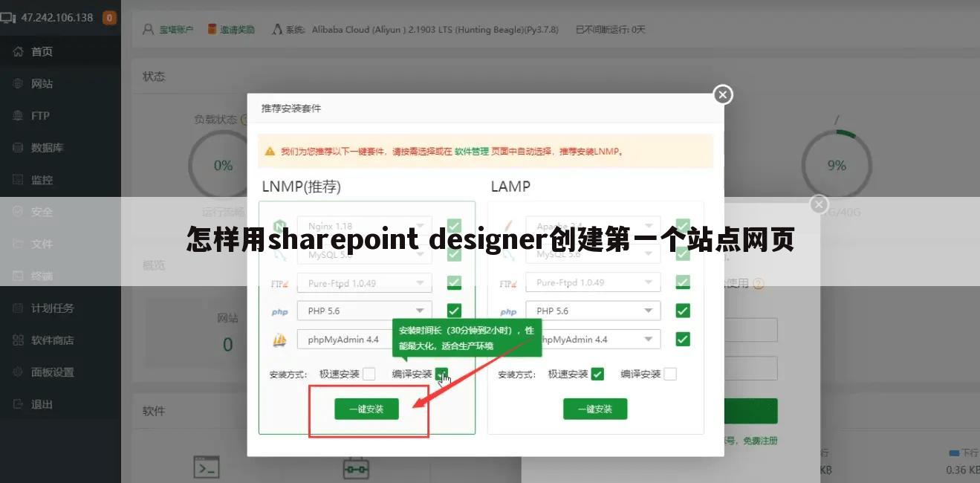This screenshot has height=483, width=980.
Task: Click the server IP 47.242.106.138
Action: click(x=57, y=18)
